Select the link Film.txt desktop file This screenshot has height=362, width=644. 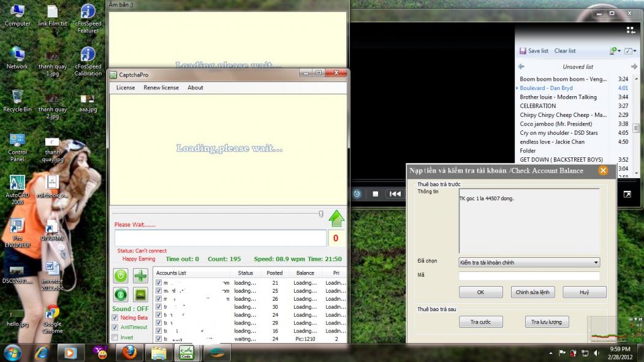pyautogui.click(x=53, y=15)
